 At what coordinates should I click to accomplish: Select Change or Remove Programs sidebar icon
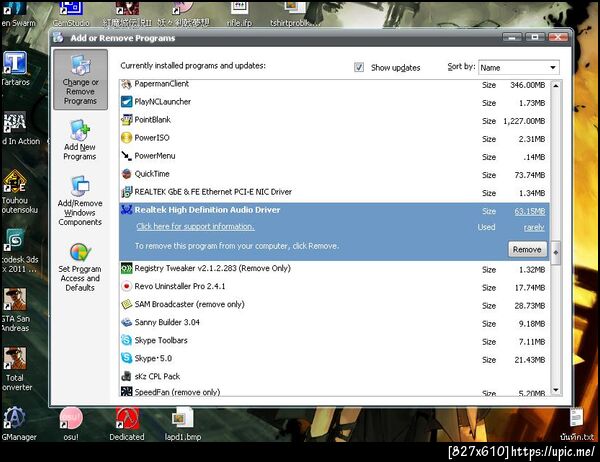(x=80, y=80)
